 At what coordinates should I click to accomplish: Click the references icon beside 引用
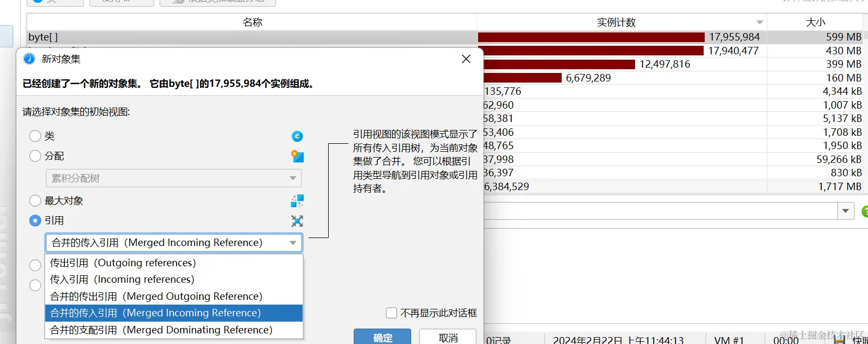(x=297, y=221)
